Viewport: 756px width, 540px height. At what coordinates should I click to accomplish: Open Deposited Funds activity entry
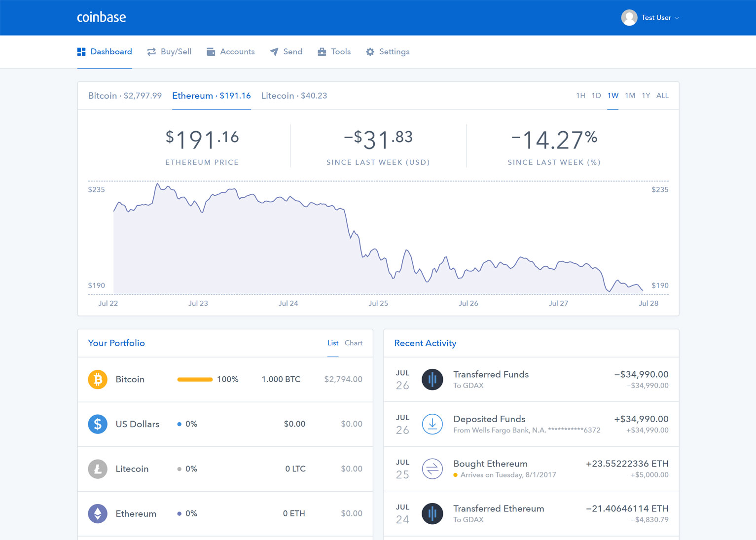532,424
